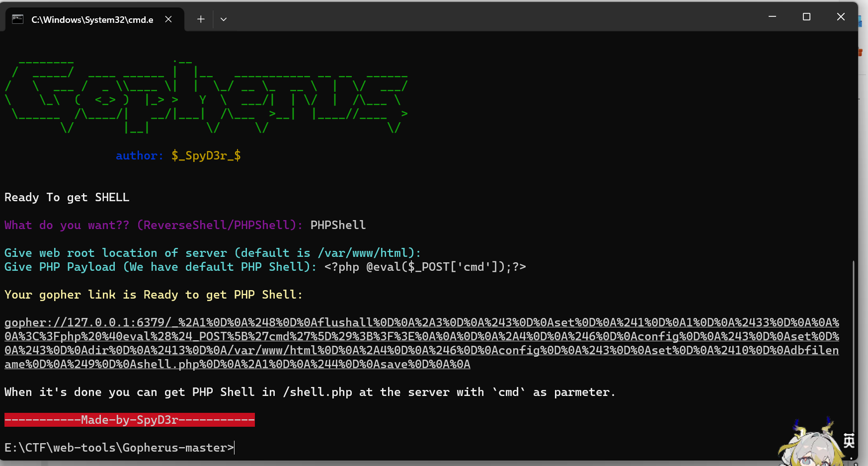Maximize the terminal window
Image resolution: width=868 pixels, height=466 pixels.
click(x=806, y=17)
